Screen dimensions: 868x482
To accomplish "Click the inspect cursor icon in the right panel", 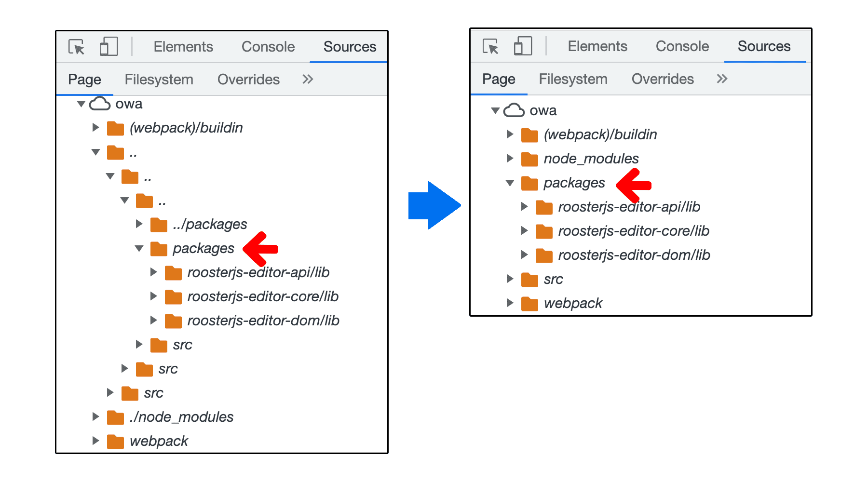I will 490,46.
